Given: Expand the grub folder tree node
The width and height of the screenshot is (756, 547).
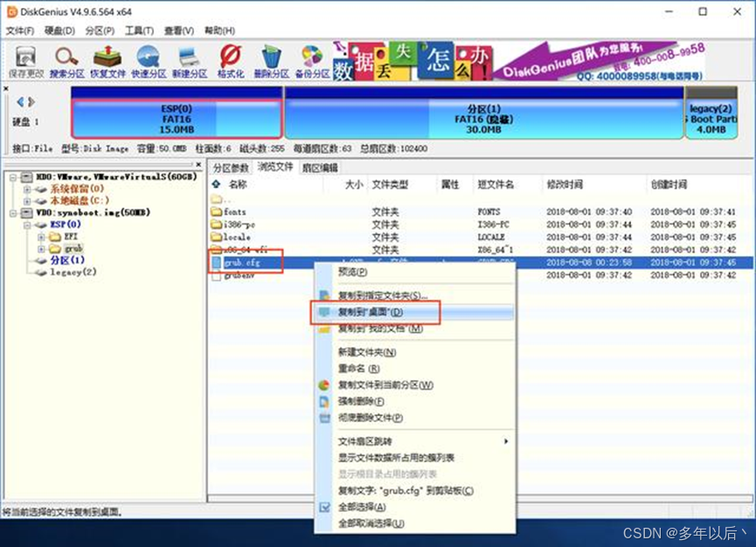Looking at the screenshot, I should pyautogui.click(x=41, y=249).
